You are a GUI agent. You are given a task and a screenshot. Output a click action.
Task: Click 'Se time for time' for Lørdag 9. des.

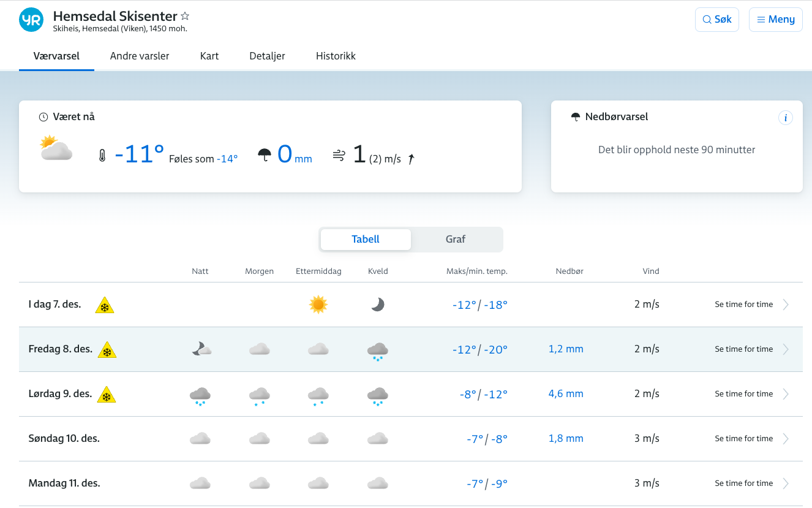point(743,394)
